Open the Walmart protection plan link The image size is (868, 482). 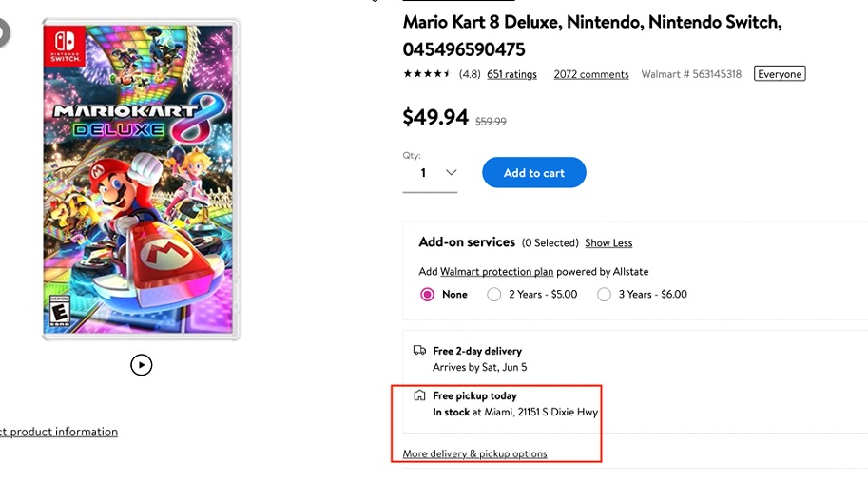tap(496, 272)
